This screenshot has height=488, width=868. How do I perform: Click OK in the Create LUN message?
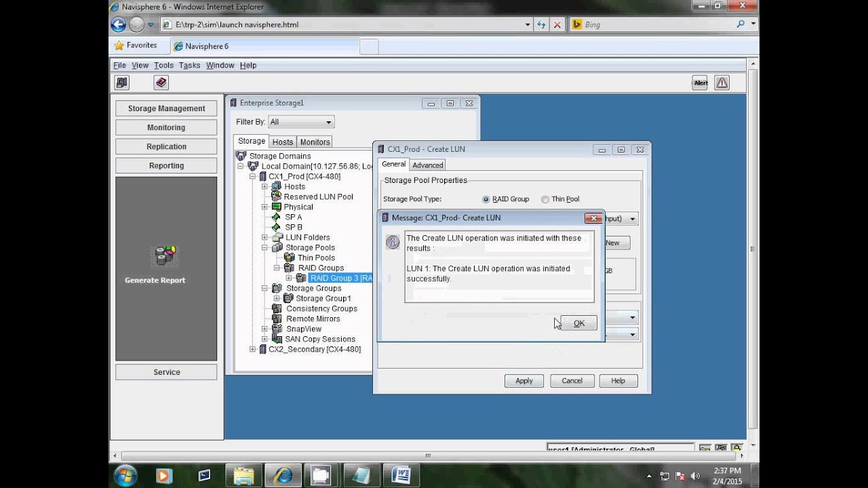click(x=579, y=323)
